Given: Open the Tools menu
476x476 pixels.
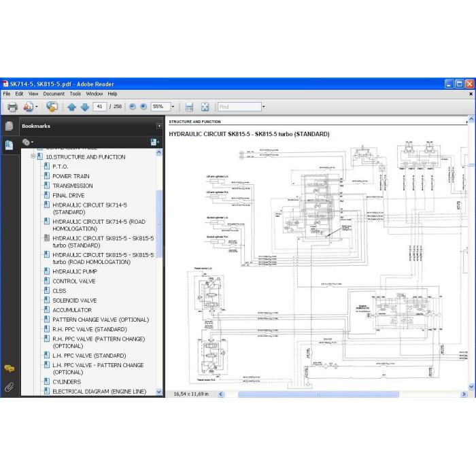Looking at the screenshot, I should [75, 94].
